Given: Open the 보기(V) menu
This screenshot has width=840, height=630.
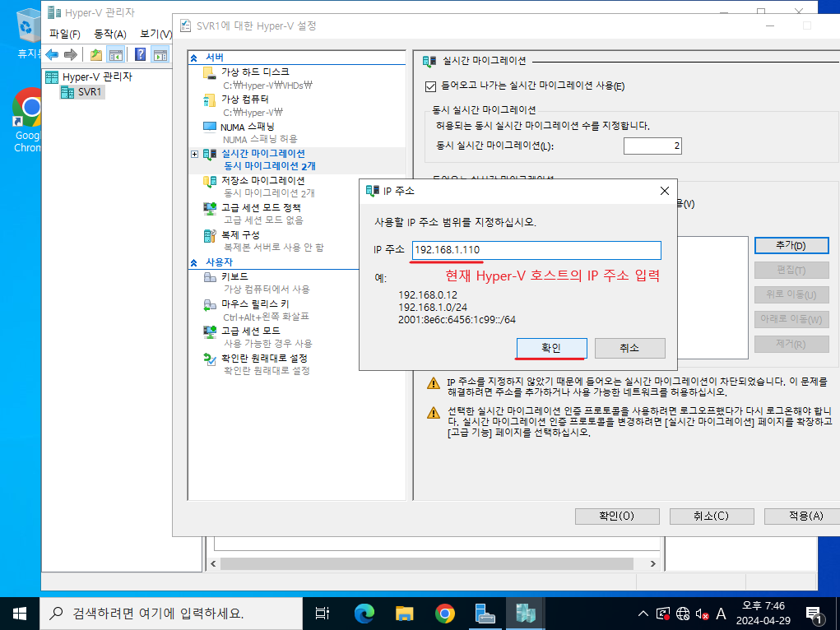Looking at the screenshot, I should pos(155,35).
